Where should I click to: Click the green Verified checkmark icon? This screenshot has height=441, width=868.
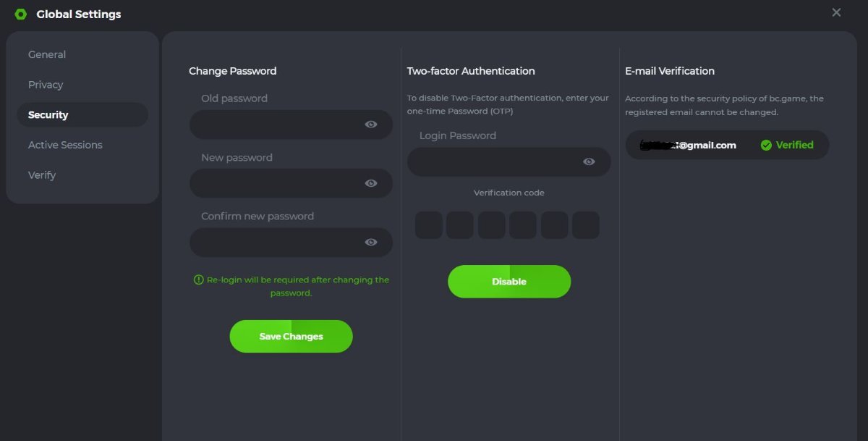coord(766,146)
